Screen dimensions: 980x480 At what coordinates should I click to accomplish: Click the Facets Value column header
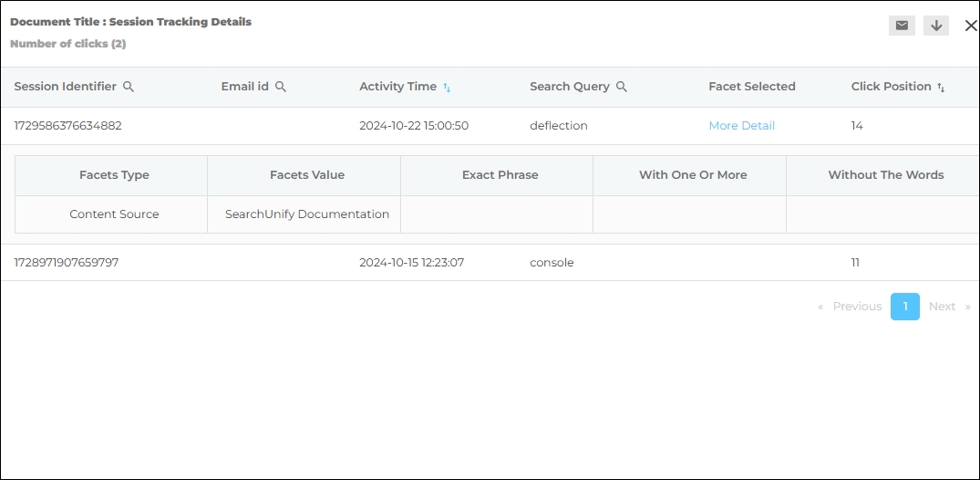[x=307, y=175]
